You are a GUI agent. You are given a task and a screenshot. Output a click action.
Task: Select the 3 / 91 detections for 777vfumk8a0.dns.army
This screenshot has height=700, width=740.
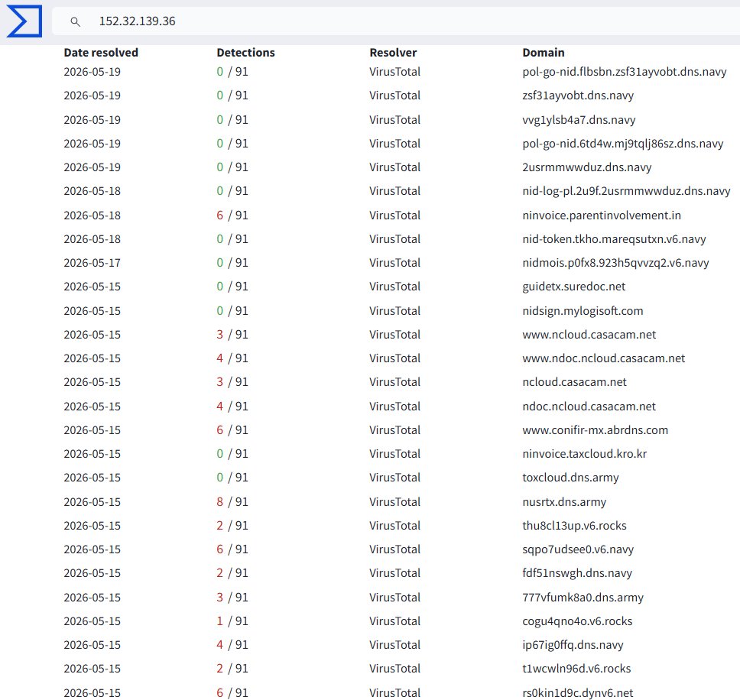click(x=232, y=597)
